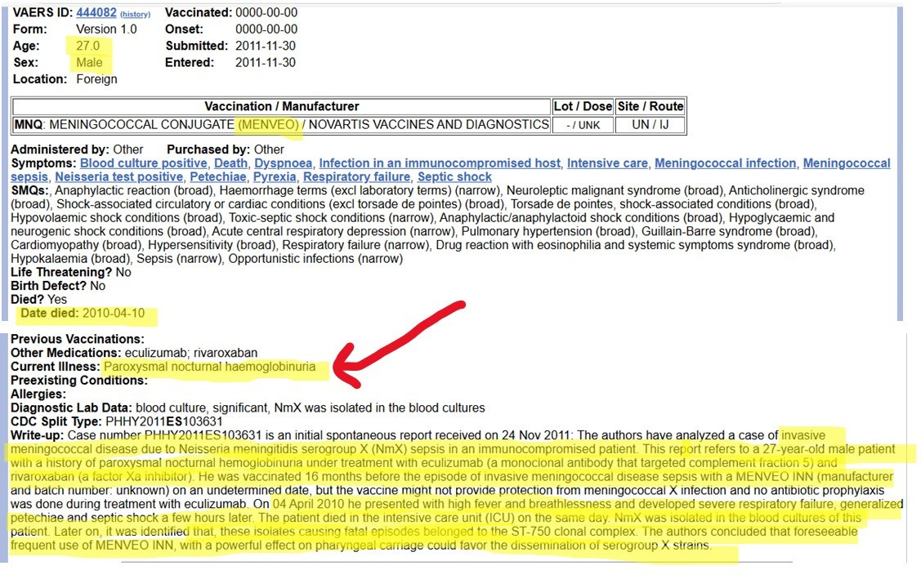This screenshot has width=921, height=588.
Task: Click the SMQs label
Action: (30, 191)
